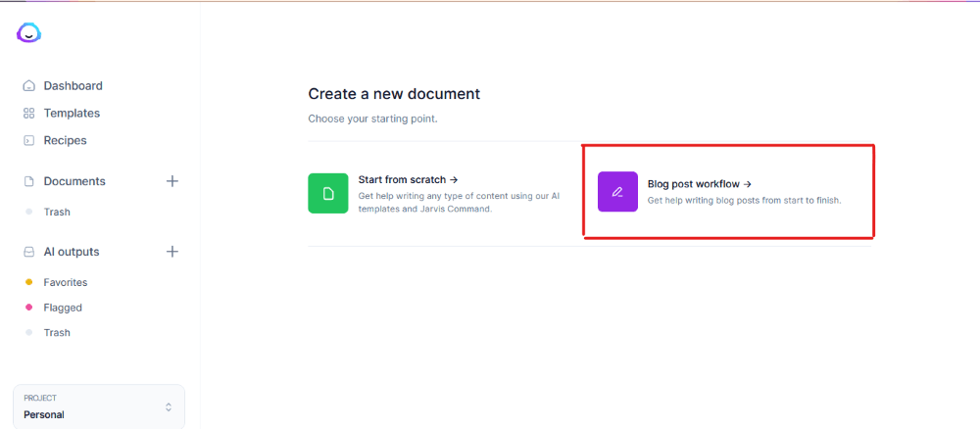The height and width of the screenshot is (429, 980).
Task: Click the plus next to AI outputs
Action: (171, 252)
